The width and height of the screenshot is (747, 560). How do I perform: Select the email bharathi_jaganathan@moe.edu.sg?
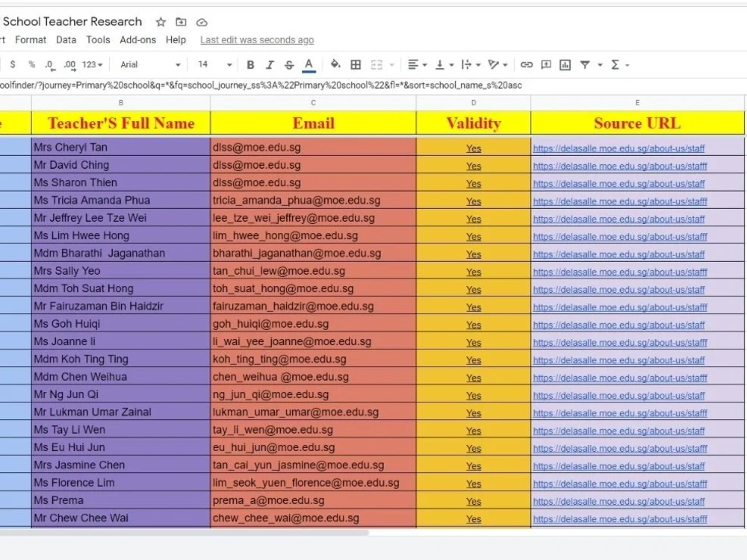pyautogui.click(x=313, y=253)
